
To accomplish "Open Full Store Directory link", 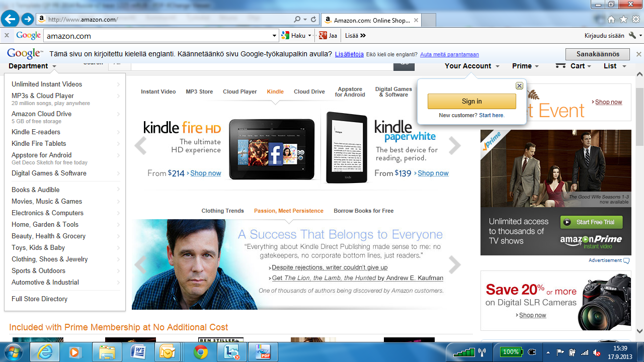I will pos(39,299).
